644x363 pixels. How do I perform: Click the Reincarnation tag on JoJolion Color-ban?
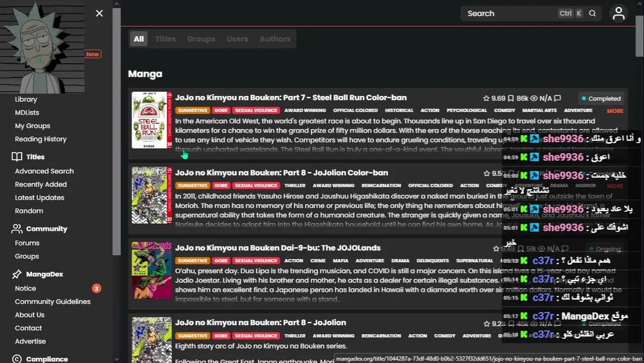381,186
